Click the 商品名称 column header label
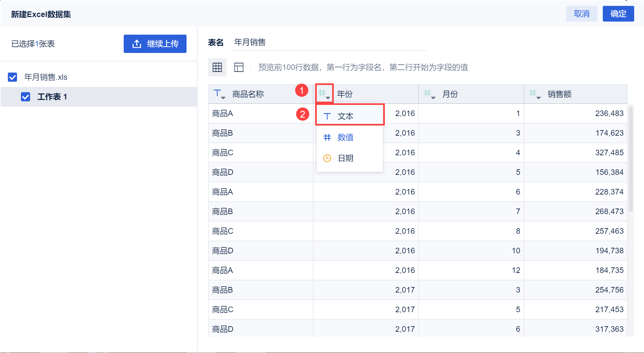 pos(248,94)
